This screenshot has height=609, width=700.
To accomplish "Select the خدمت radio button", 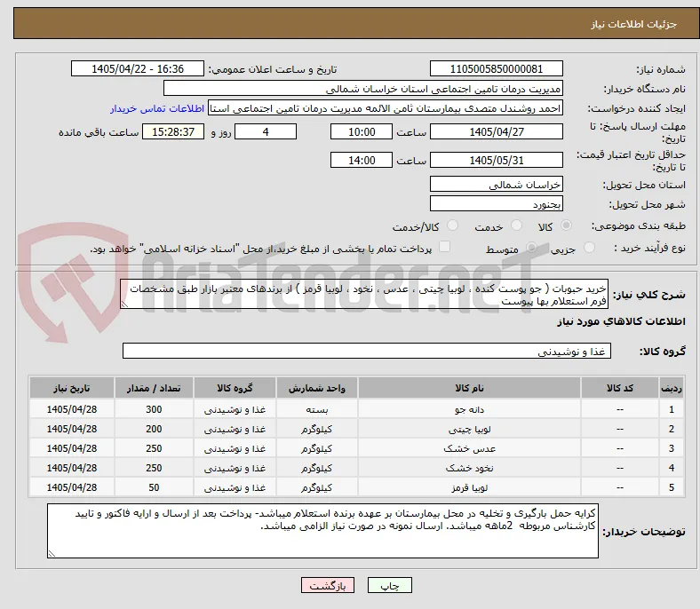I will click(x=516, y=225).
